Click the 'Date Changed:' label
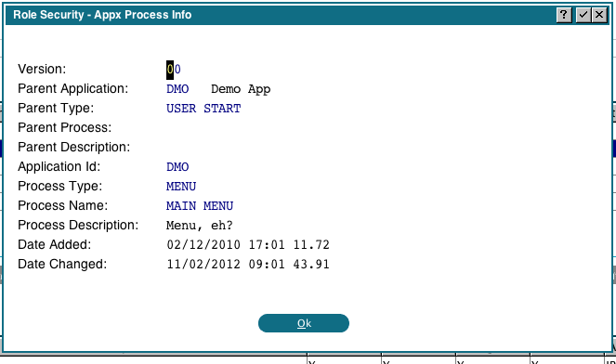This screenshot has height=364, width=616. tap(62, 265)
